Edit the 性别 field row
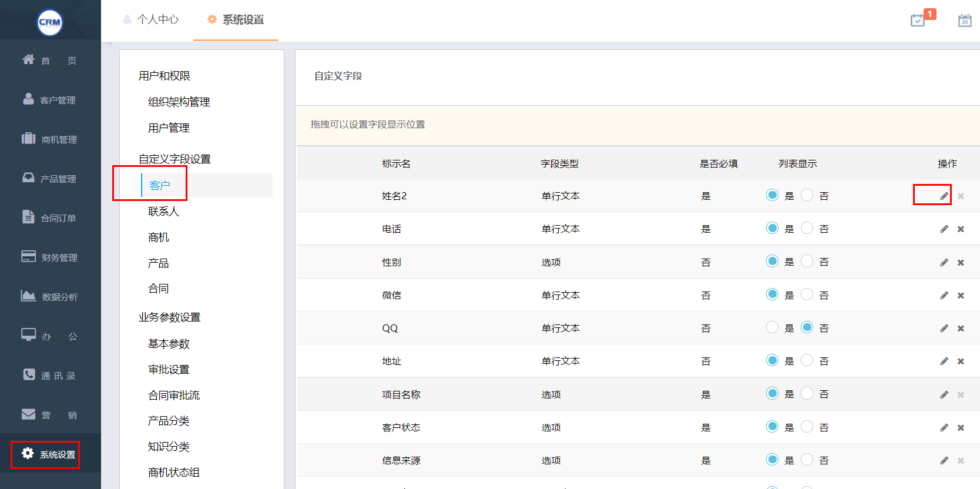 944,262
